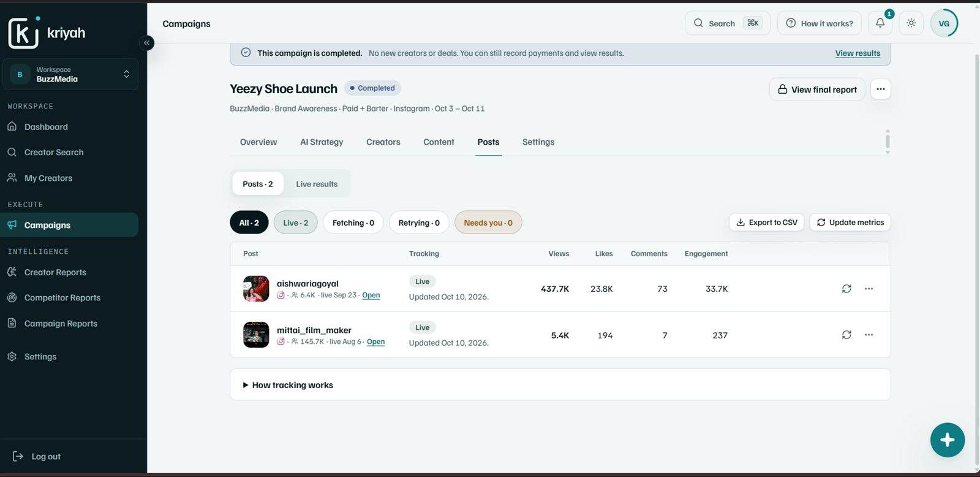Open more options for mittai_film_maker row
Screen dimensions: 980x477
click(x=869, y=335)
